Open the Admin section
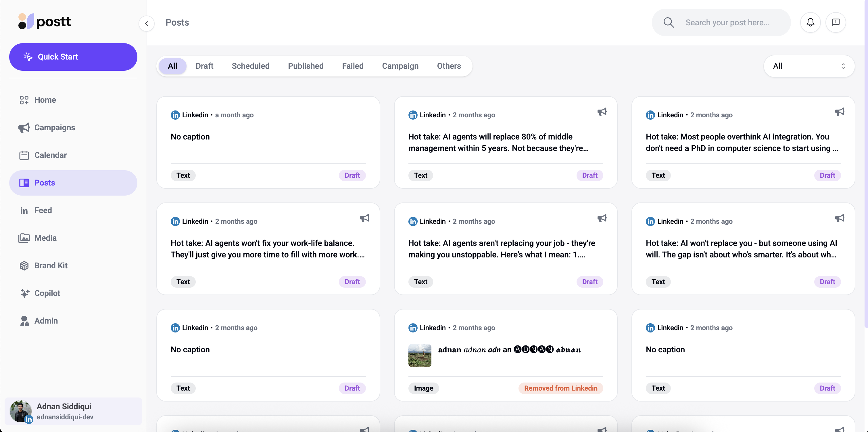This screenshot has height=432, width=868. pyautogui.click(x=46, y=321)
